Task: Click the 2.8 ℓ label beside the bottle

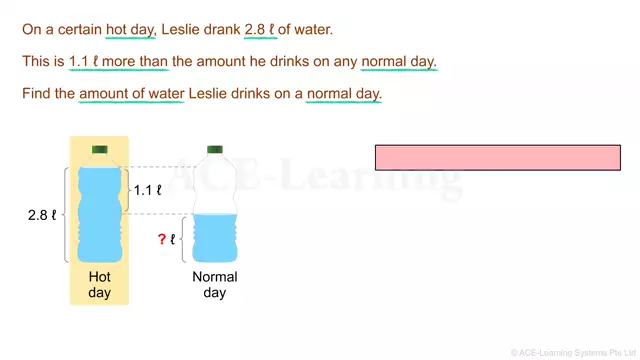Action: click(42, 215)
